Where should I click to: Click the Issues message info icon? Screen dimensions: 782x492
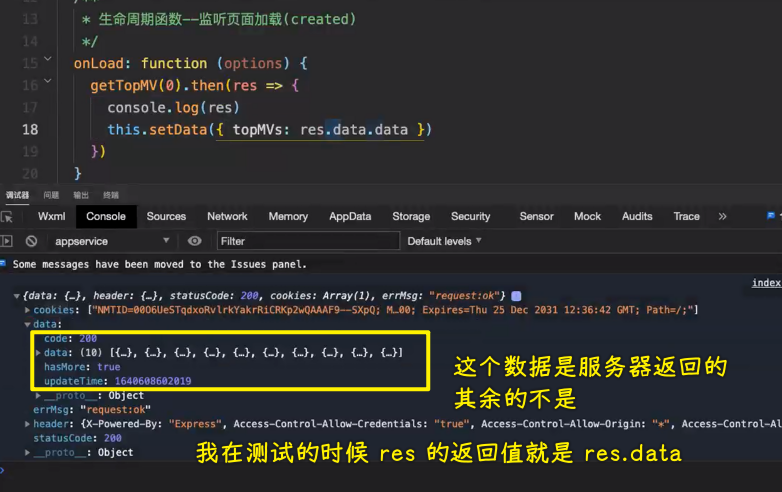[x=2, y=263]
